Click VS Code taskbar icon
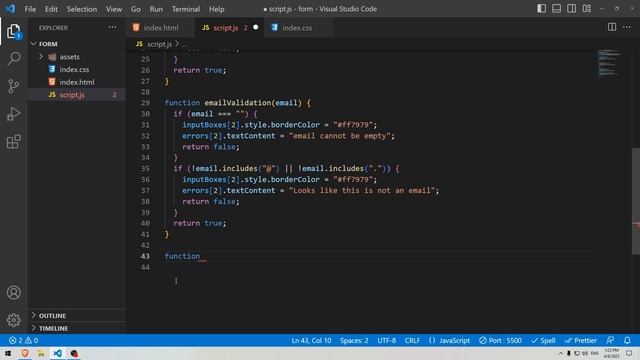This screenshot has height=360, width=640. click(58, 353)
